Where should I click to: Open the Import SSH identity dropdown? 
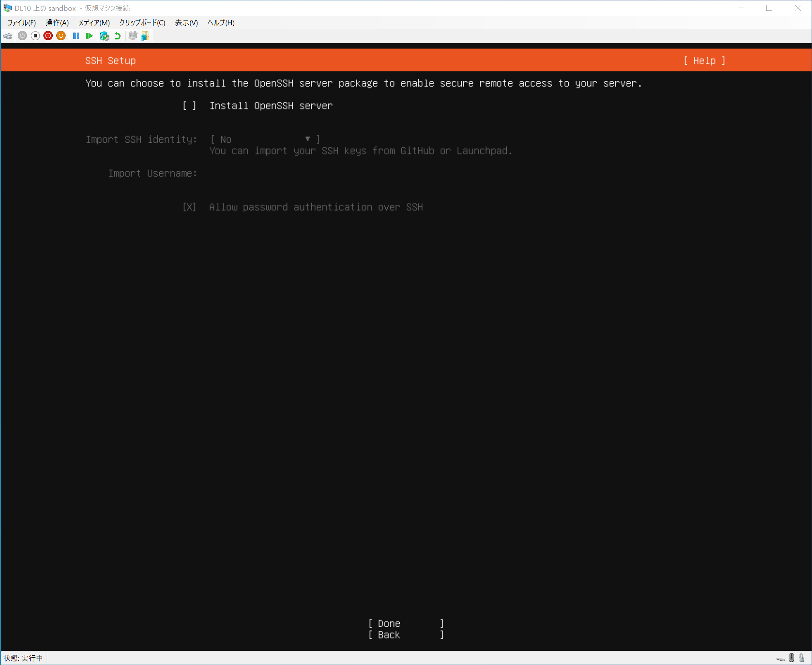[265, 140]
